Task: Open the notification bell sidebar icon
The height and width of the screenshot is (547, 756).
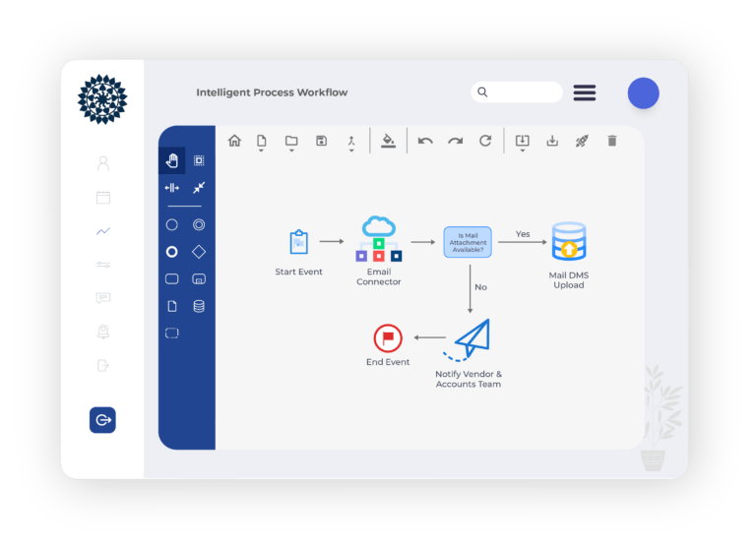Action: pos(103,332)
